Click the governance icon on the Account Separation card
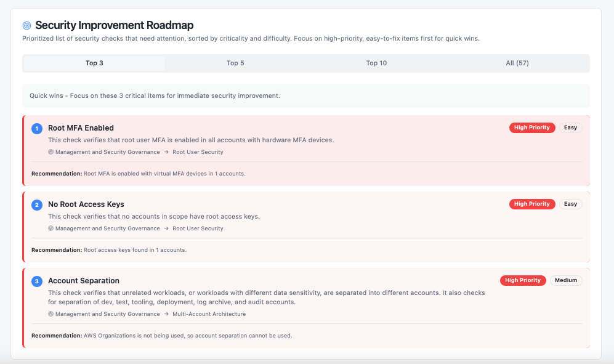This screenshot has height=364, width=614. pyautogui.click(x=50, y=313)
